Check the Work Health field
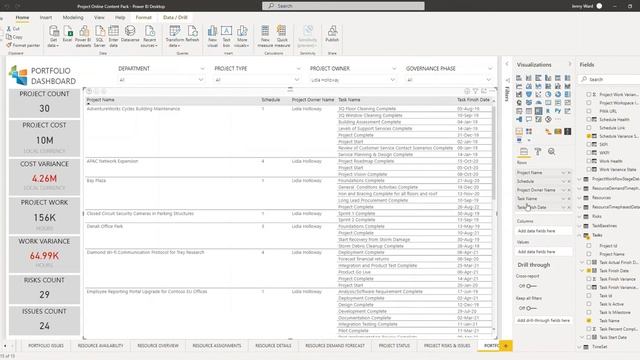 (x=589, y=161)
